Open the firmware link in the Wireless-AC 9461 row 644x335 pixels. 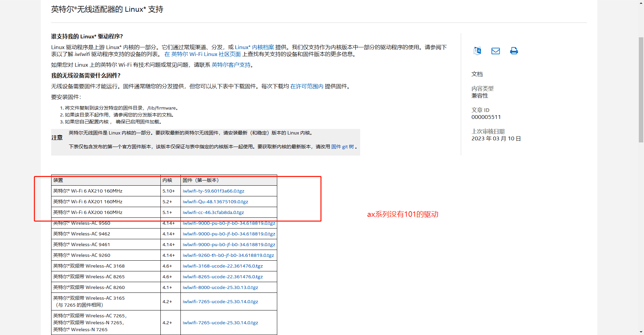(229, 244)
